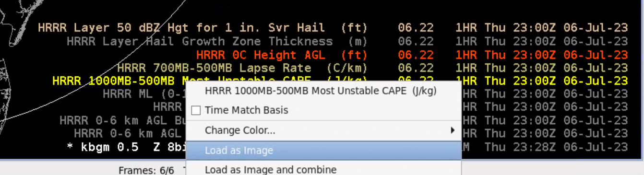
Task: Click the HRRR Most Unstable CAPE menu header
Action: tap(321, 90)
